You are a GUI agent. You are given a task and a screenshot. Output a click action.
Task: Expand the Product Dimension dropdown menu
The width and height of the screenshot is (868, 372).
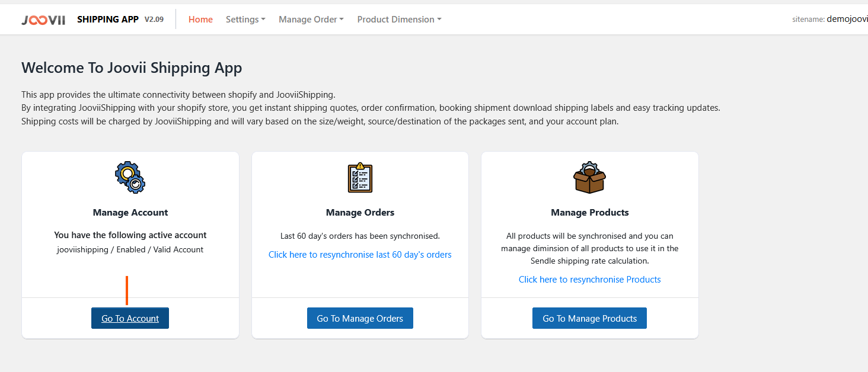[x=399, y=20]
